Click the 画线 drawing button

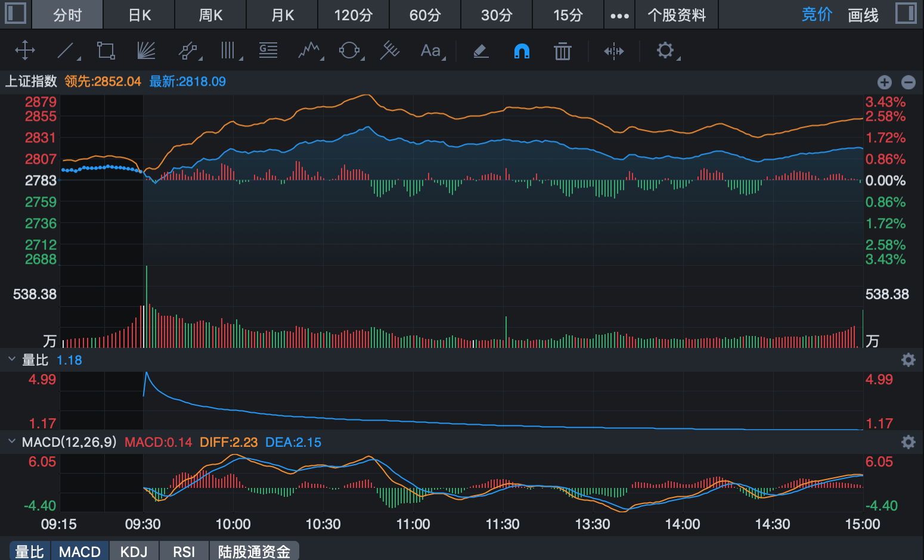point(863,14)
